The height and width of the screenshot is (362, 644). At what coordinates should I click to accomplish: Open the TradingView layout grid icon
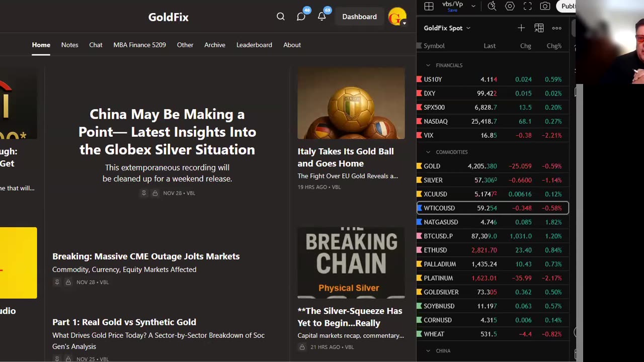tap(429, 6)
